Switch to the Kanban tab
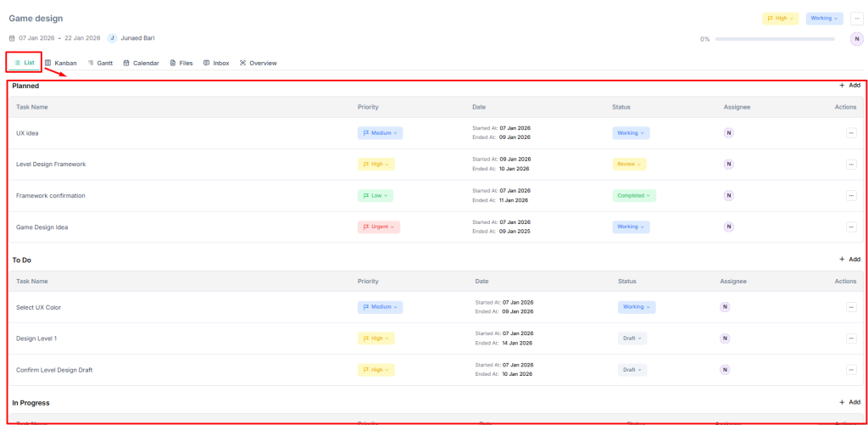 point(61,63)
